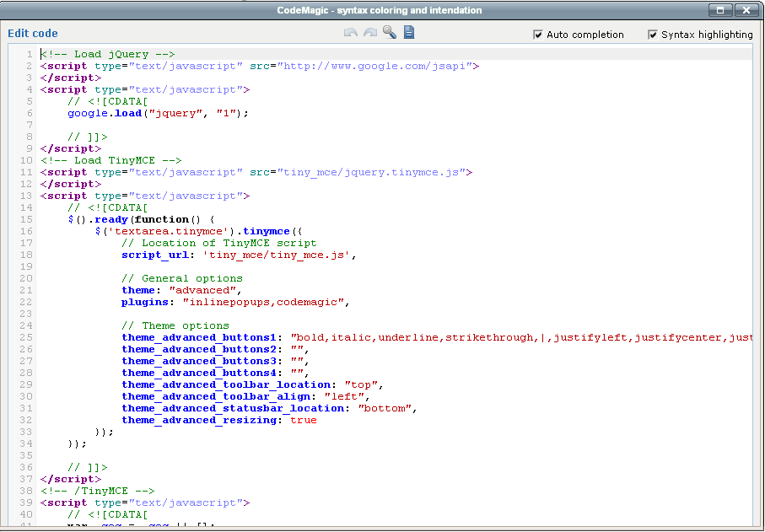
Task: Click line number 19 in the gutter
Action: pyautogui.click(x=26, y=266)
